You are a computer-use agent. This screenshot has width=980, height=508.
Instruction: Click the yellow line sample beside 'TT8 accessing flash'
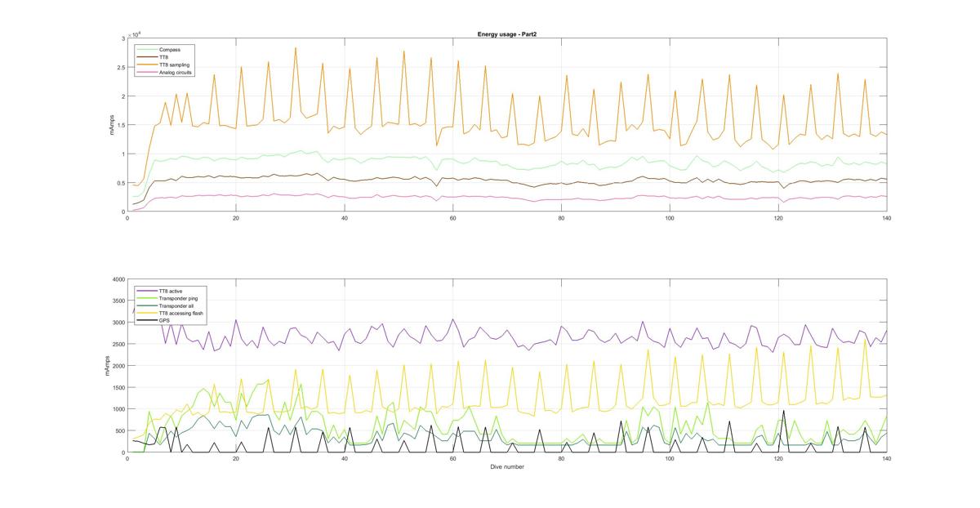(x=147, y=313)
